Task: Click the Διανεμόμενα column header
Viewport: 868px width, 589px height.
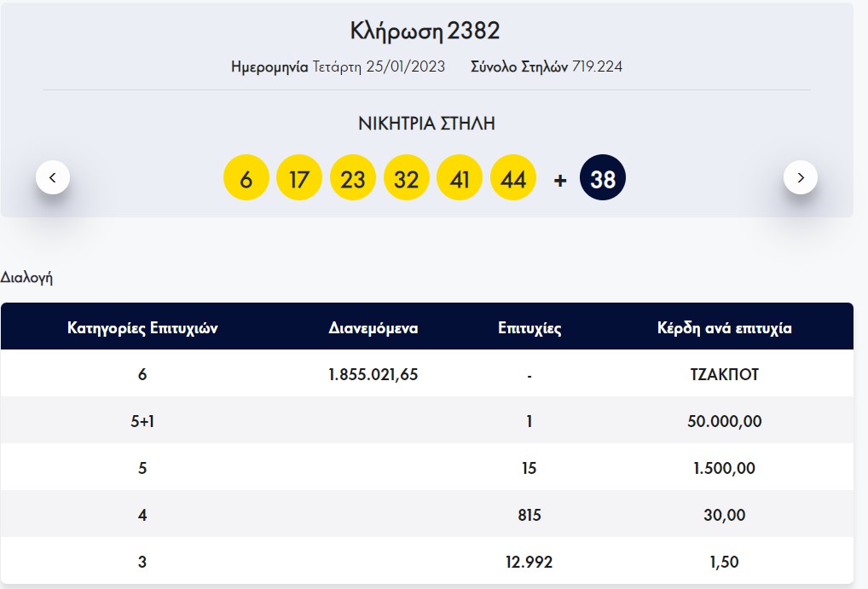Action: (x=373, y=328)
